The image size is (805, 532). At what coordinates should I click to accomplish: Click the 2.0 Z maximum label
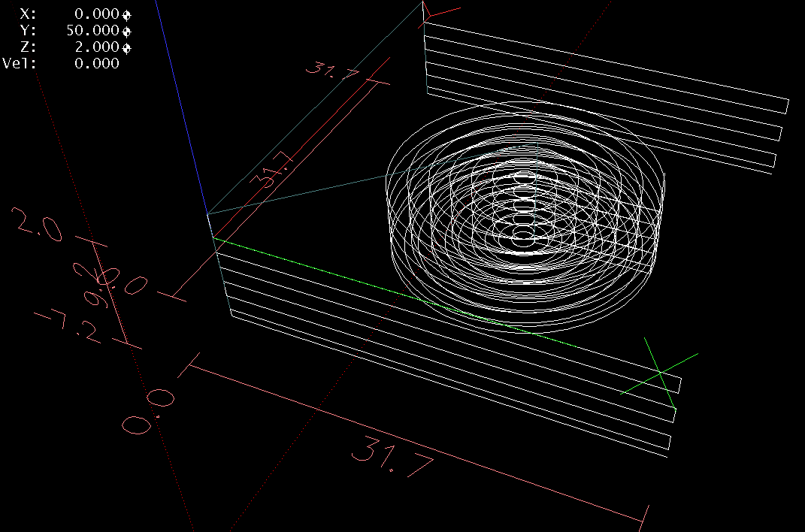click(x=38, y=225)
